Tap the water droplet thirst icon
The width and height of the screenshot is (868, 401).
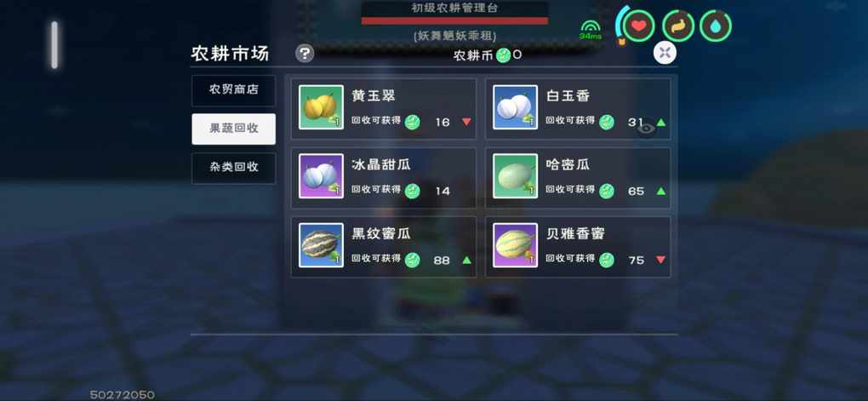[716, 26]
